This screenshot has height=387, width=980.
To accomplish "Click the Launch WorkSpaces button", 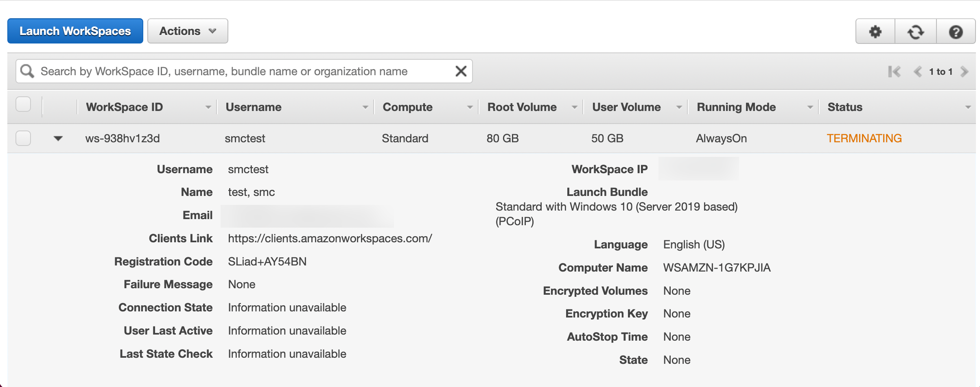I will coord(75,30).
